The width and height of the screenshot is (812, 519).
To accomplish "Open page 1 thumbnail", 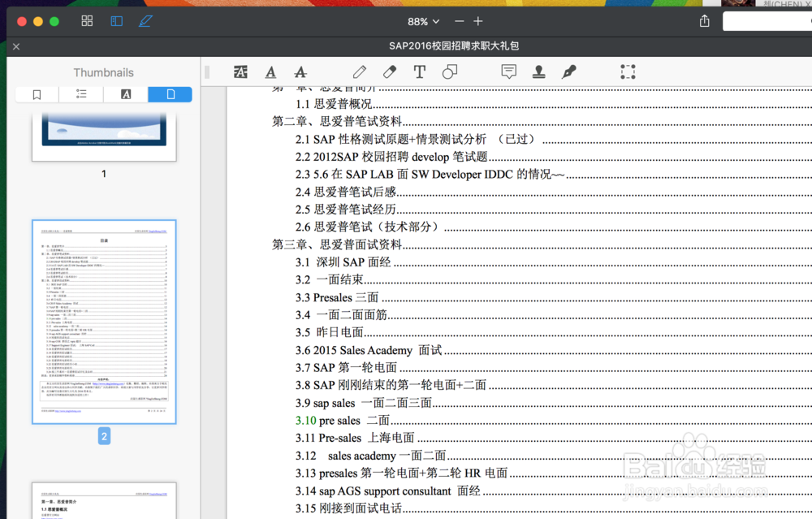I will pos(104,136).
